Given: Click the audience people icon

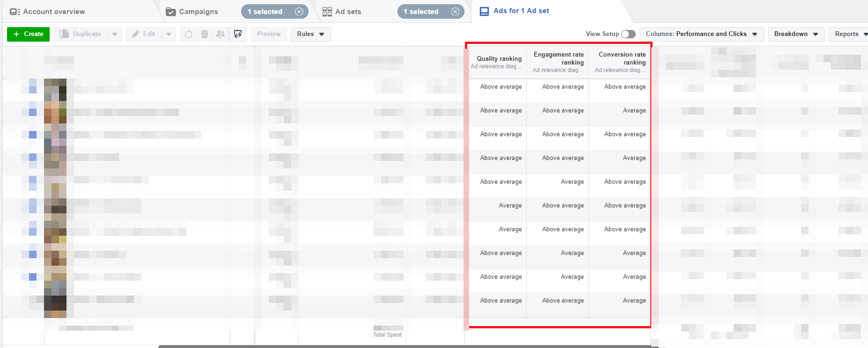Looking at the screenshot, I should (221, 34).
